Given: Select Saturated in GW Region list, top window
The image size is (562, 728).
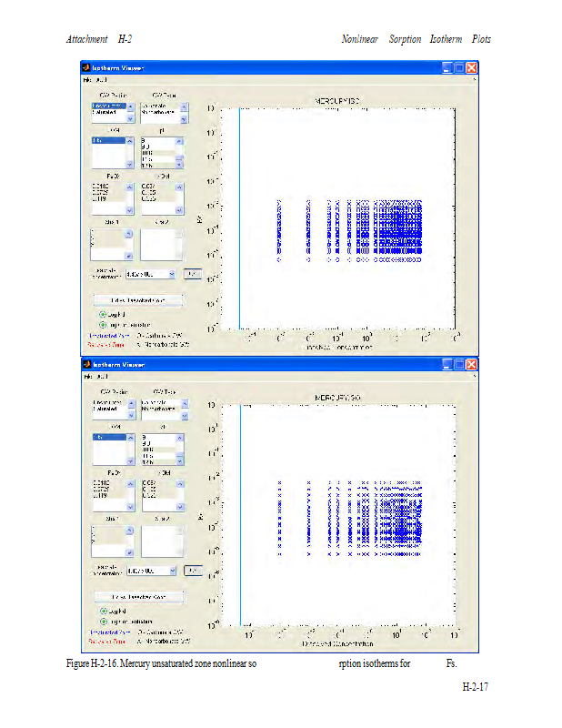Looking at the screenshot, I should 105,113.
